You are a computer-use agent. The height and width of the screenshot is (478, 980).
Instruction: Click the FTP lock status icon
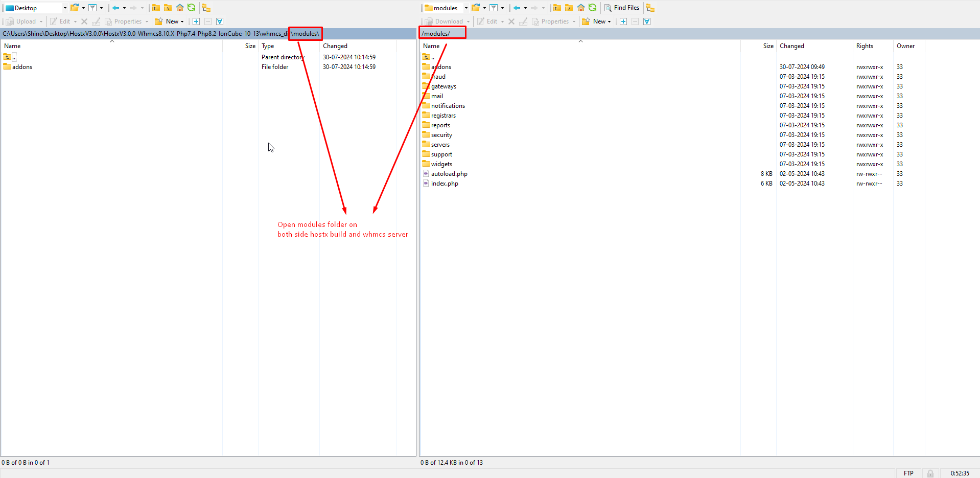click(930, 473)
